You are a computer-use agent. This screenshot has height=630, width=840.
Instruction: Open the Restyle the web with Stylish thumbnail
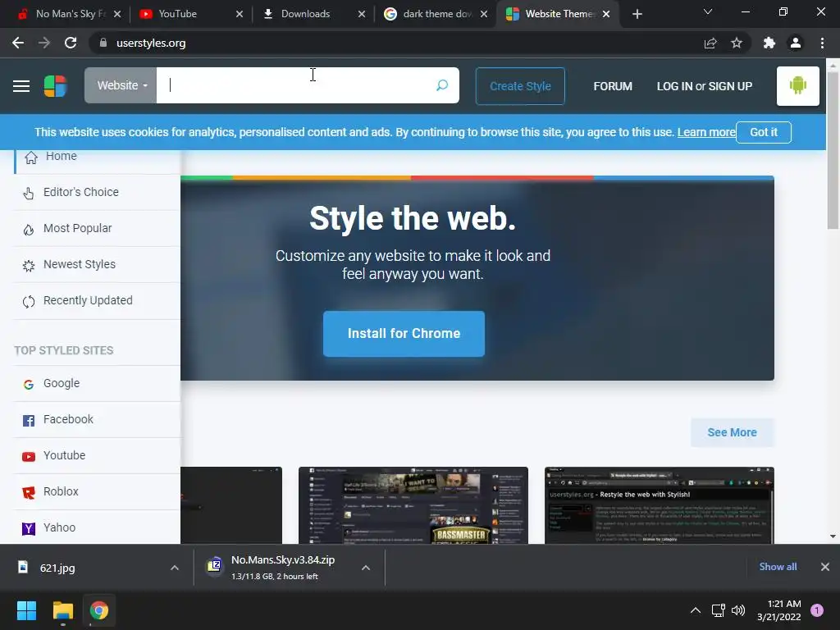click(x=660, y=505)
